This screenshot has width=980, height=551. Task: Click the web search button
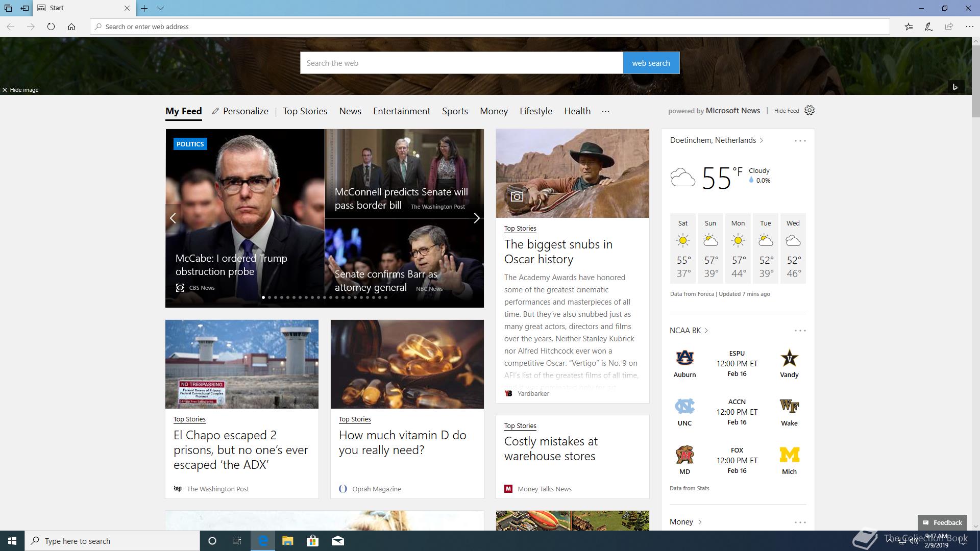click(x=651, y=63)
